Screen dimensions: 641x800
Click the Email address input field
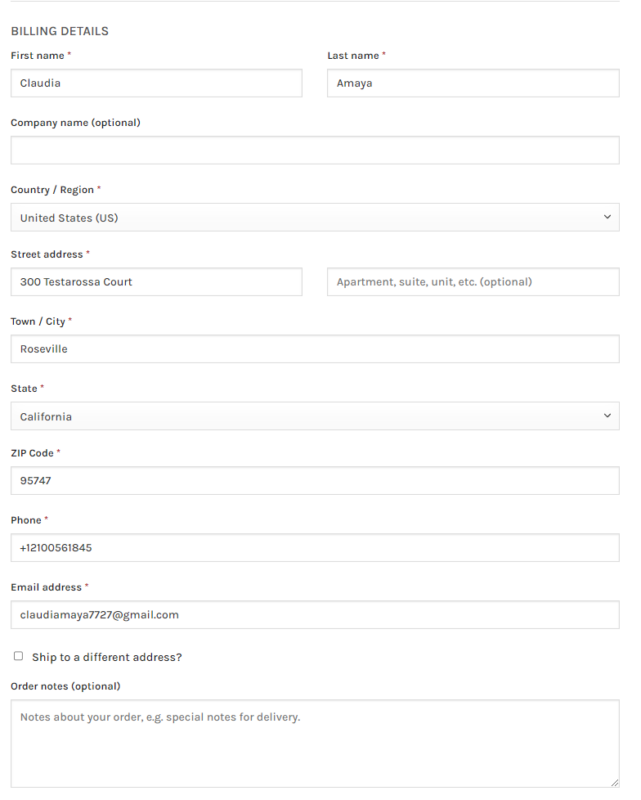(x=315, y=615)
